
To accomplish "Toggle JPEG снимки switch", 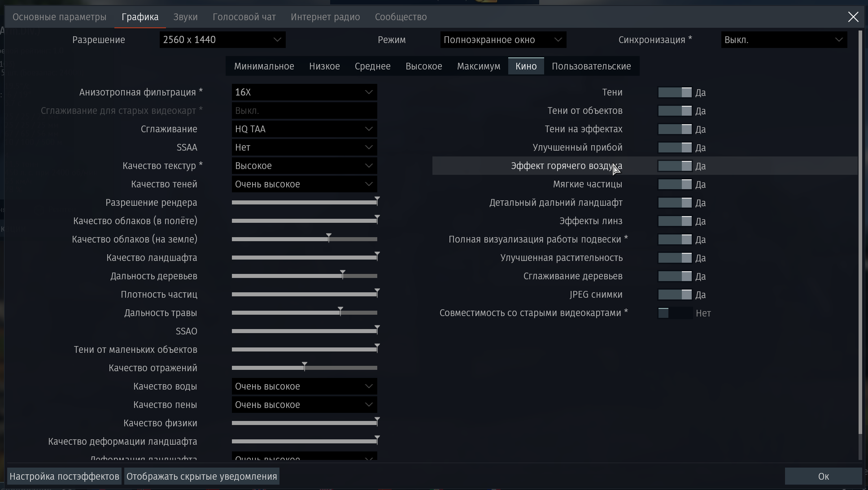I will (x=675, y=295).
